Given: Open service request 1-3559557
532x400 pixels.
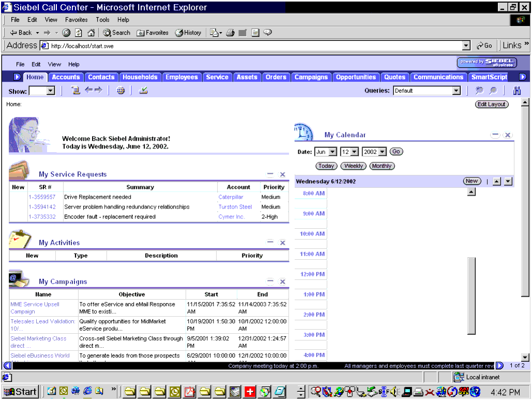Looking at the screenshot, I should point(42,197).
